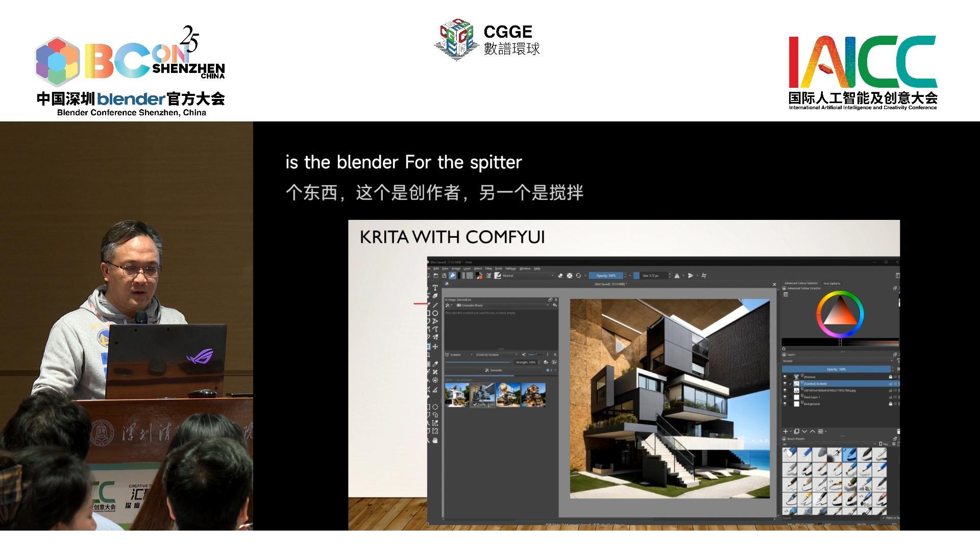Adjust the layer Opacity 100% slider
Screen dimensions: 980x551
tap(836, 369)
